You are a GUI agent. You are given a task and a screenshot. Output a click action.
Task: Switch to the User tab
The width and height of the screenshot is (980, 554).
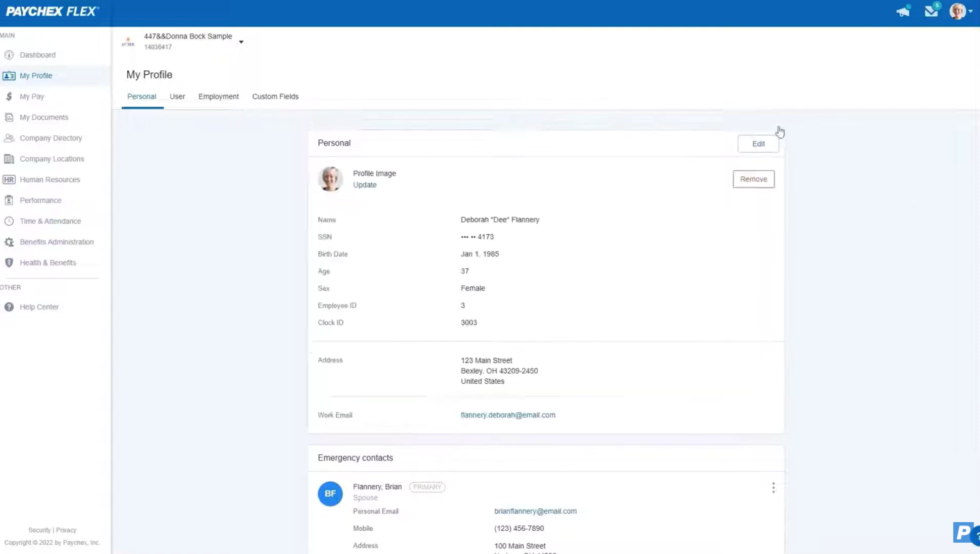[177, 97]
